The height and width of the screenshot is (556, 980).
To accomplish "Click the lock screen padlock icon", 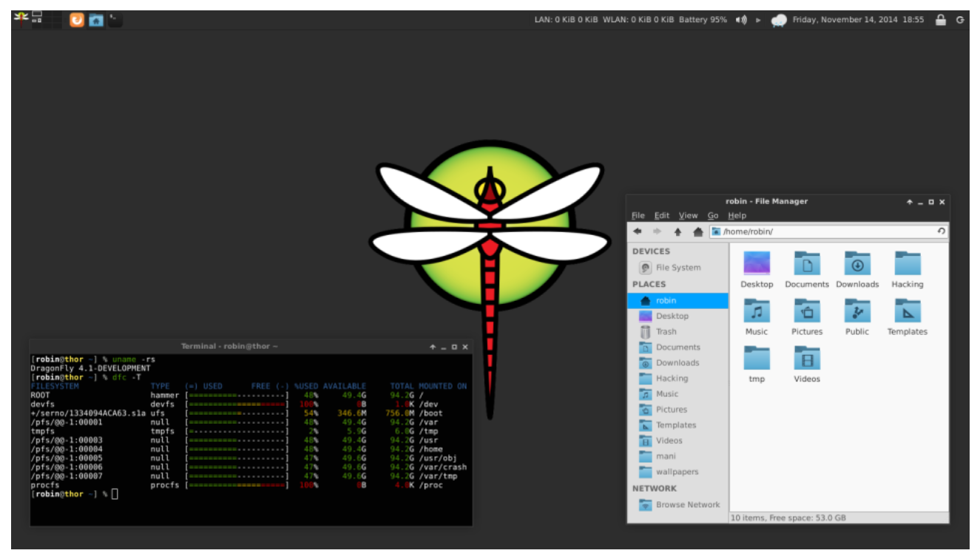I will 941,20.
